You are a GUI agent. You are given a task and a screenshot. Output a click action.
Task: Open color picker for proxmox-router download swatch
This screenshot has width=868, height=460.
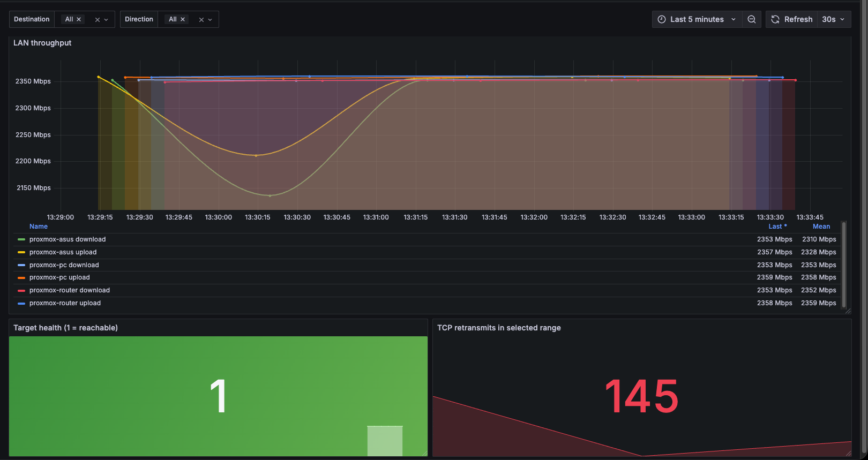click(21, 290)
